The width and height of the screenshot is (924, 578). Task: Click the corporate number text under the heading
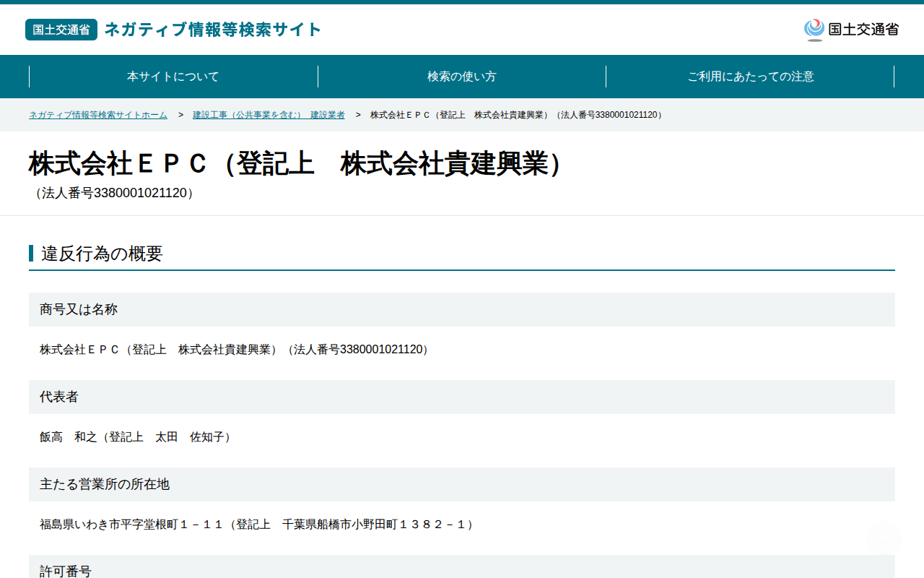[114, 194]
